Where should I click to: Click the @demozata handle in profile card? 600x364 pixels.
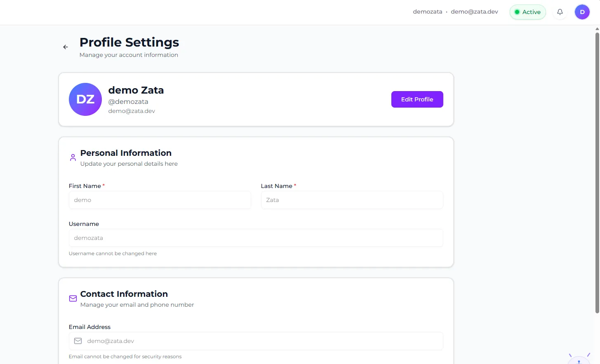(128, 101)
